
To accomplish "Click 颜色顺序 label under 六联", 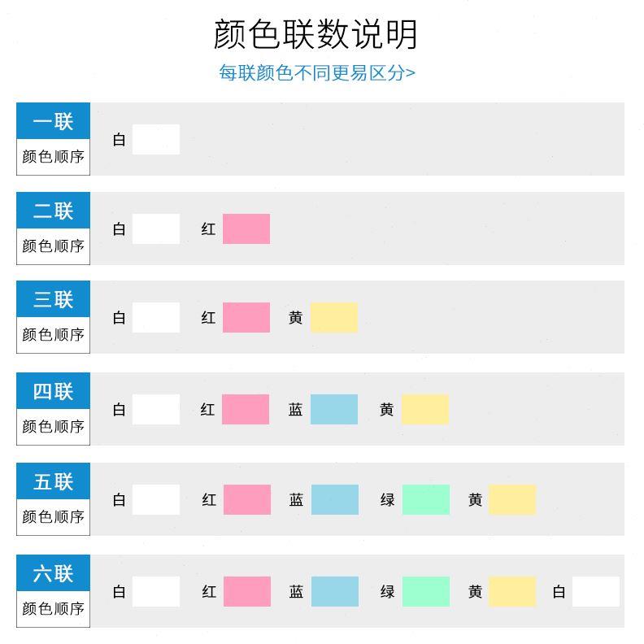I will 54,609.
